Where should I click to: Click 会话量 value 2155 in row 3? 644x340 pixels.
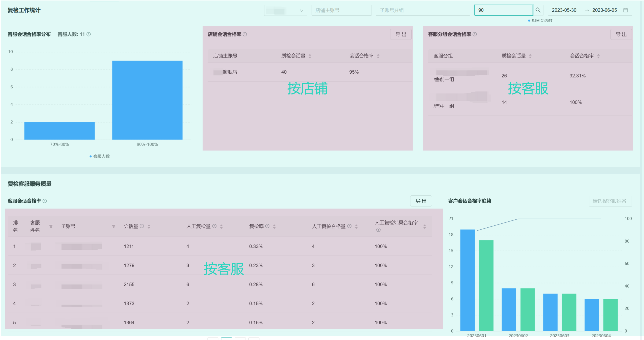129,284
